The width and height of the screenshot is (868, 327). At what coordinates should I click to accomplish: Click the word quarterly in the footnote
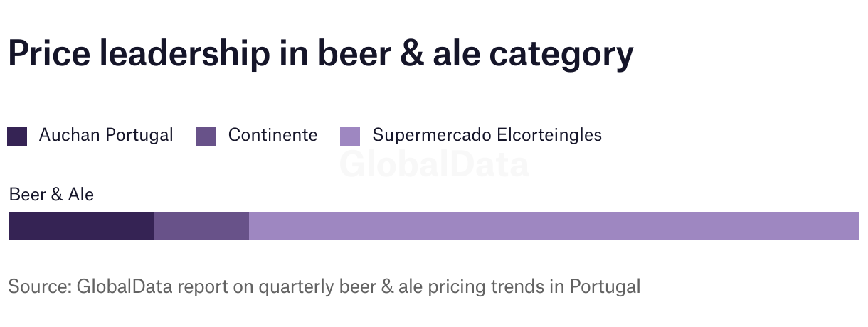click(300, 287)
